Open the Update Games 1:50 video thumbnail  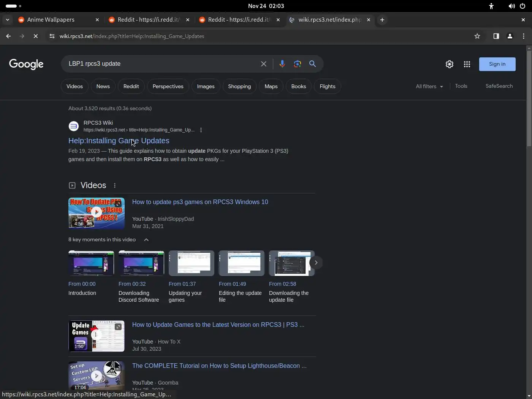(97, 336)
